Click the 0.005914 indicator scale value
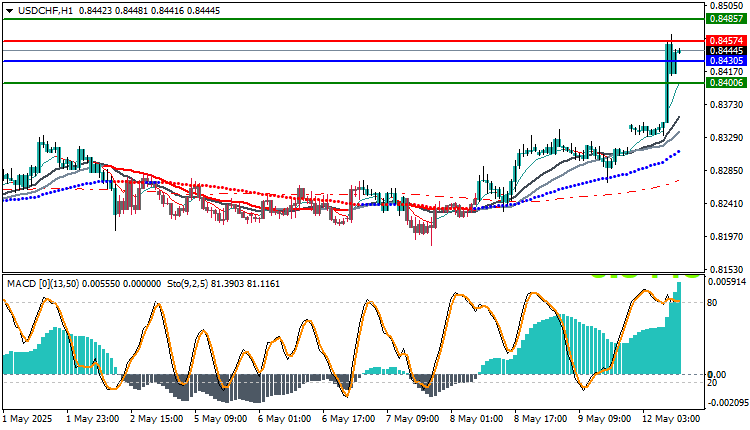Screen dimensions: 750x430 click(727, 282)
